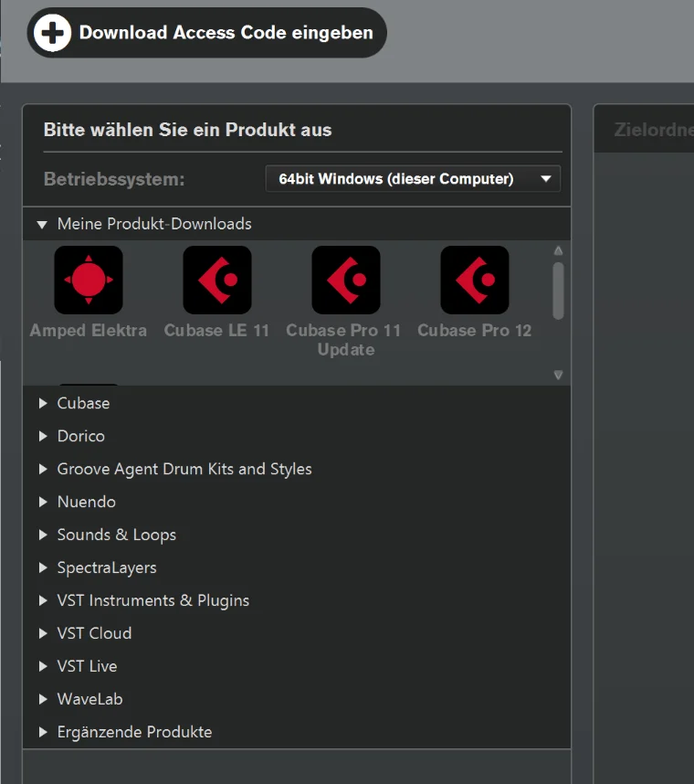The width and height of the screenshot is (694, 784).
Task: Select the Amped Elektra product icon
Action: [x=89, y=280]
